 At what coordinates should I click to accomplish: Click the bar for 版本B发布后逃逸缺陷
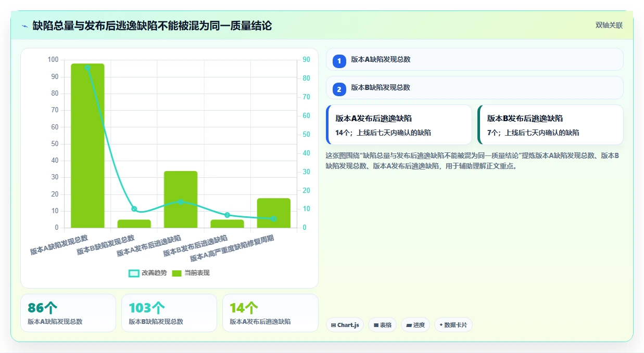[227, 224]
